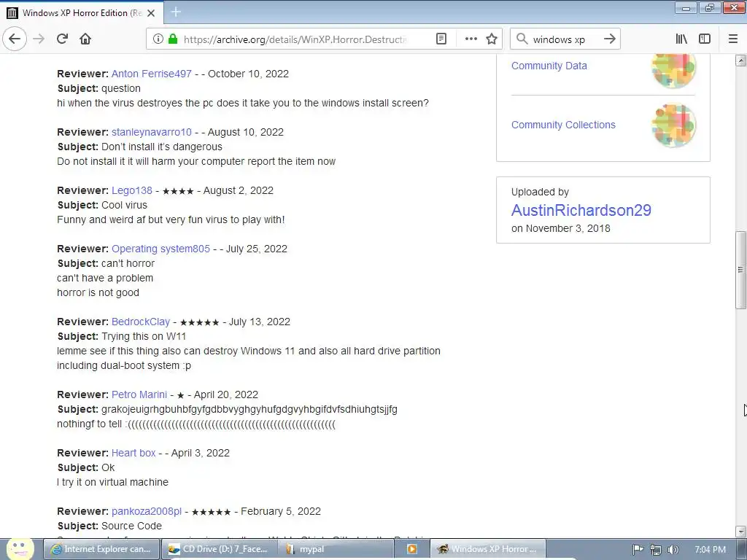Click the Community Data thumbnail image

pyautogui.click(x=673, y=71)
